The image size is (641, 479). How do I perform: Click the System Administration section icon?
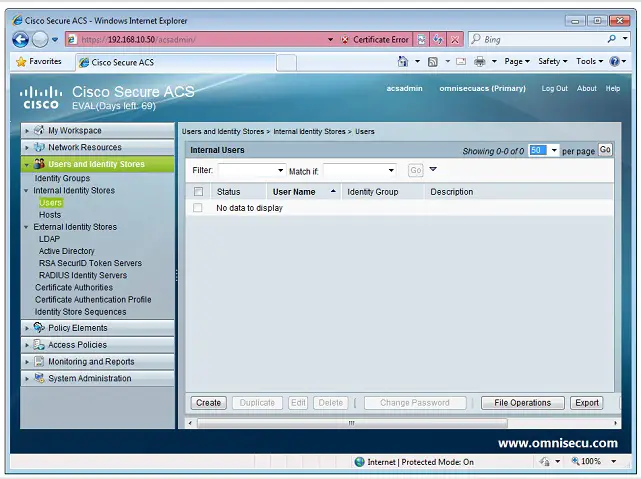click(39, 378)
